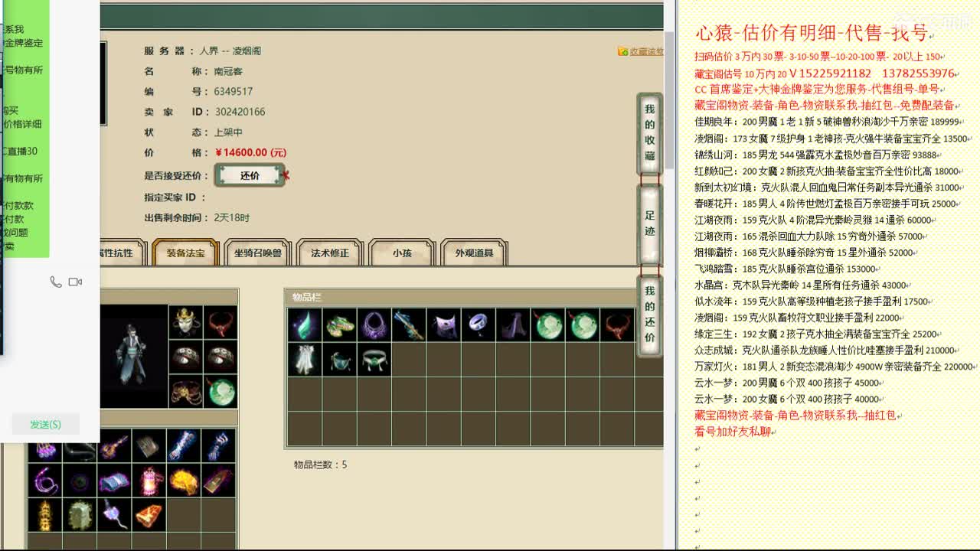Click the purple necklace item in 物品栏
The height and width of the screenshot is (551, 980).
pos(374,325)
